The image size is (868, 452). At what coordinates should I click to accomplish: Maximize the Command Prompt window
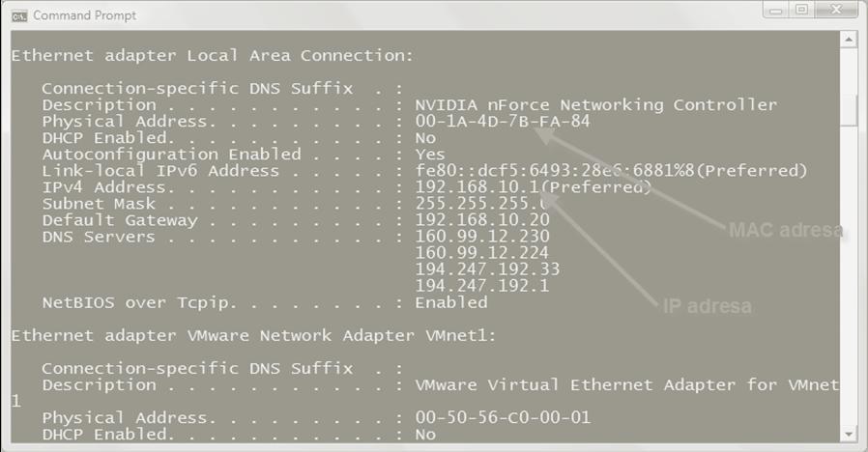(x=801, y=10)
